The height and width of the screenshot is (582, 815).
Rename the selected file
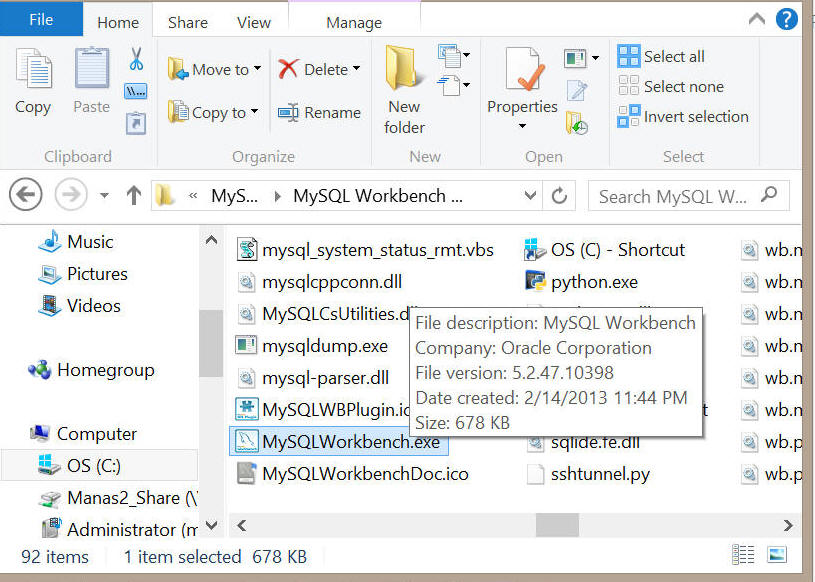(319, 112)
